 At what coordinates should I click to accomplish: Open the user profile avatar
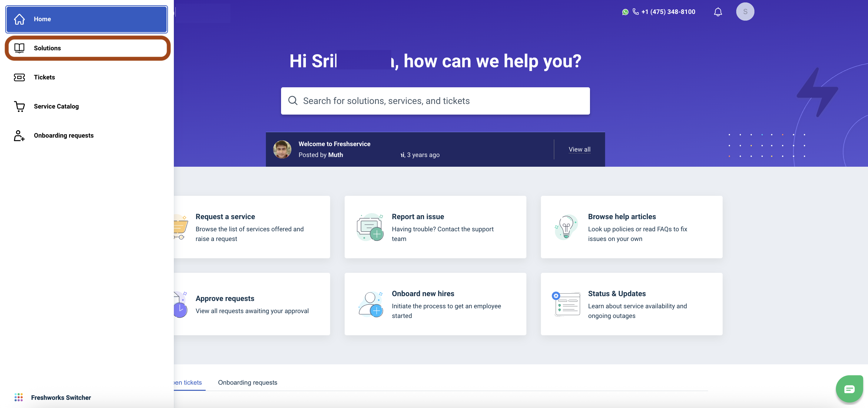coord(745,12)
